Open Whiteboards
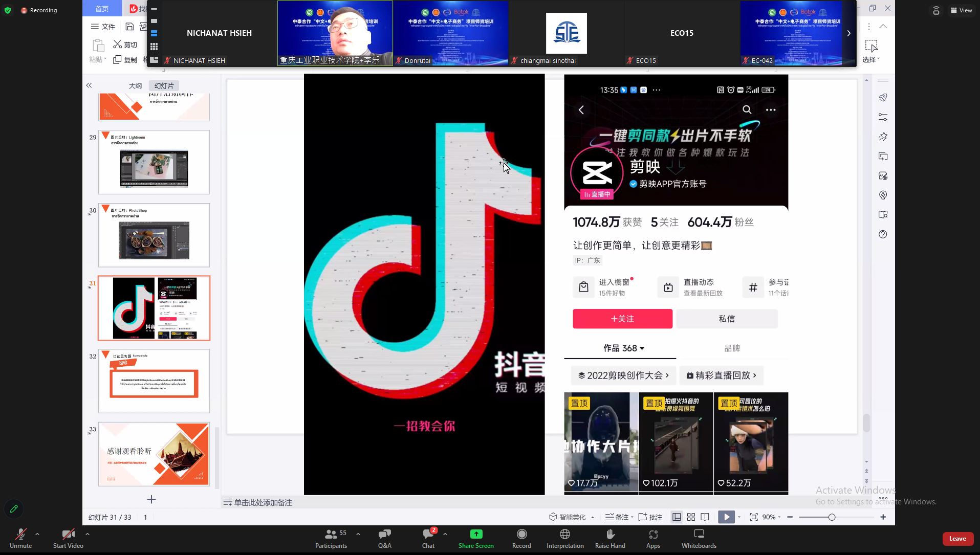This screenshot has width=980, height=555. click(699, 539)
